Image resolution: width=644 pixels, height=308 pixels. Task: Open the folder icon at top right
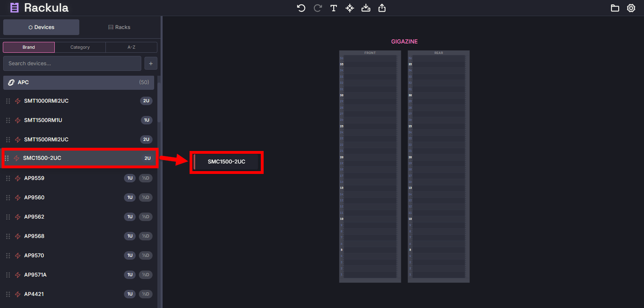click(x=615, y=8)
